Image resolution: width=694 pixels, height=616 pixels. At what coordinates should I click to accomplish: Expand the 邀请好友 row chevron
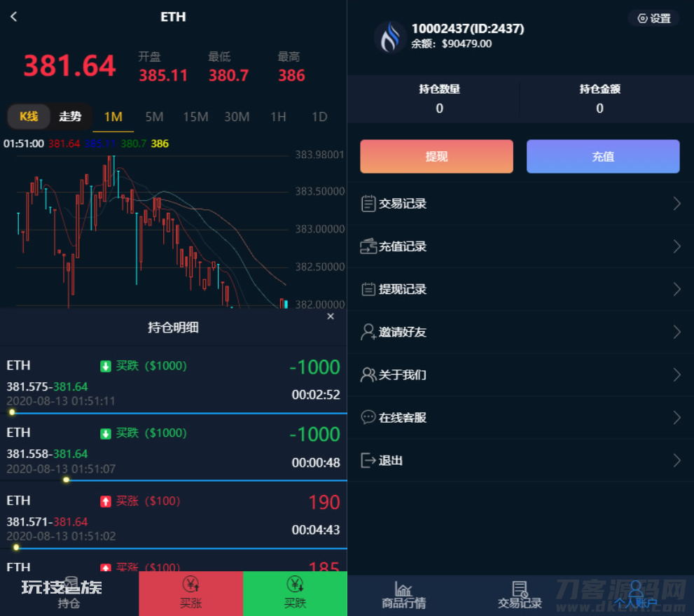pos(676,332)
